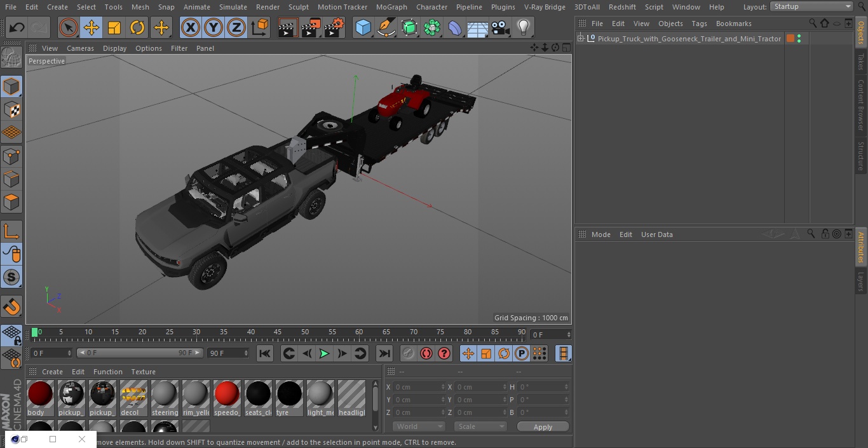Add a Light object
Viewport: 868px width, 448px height.
click(x=524, y=28)
